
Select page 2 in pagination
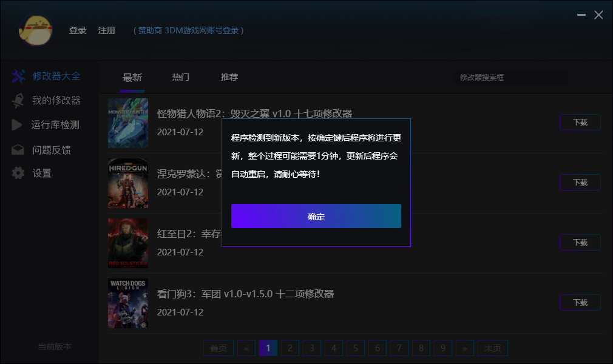(x=290, y=348)
